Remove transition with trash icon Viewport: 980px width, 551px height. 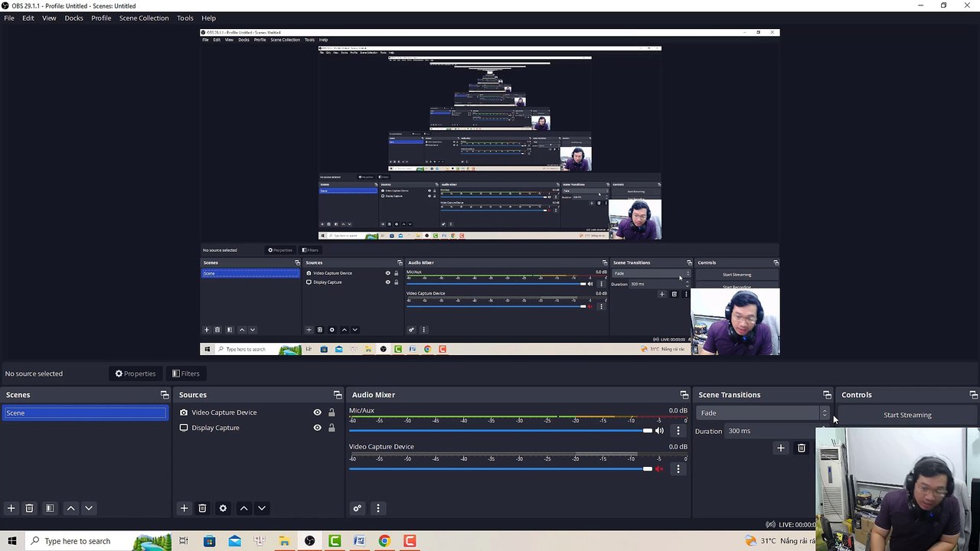click(x=801, y=448)
